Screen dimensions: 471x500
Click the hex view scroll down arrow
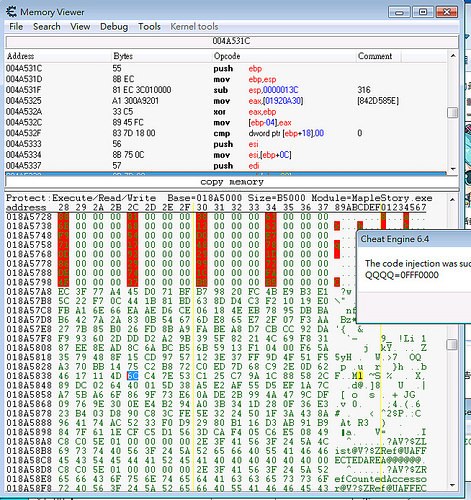(452, 485)
